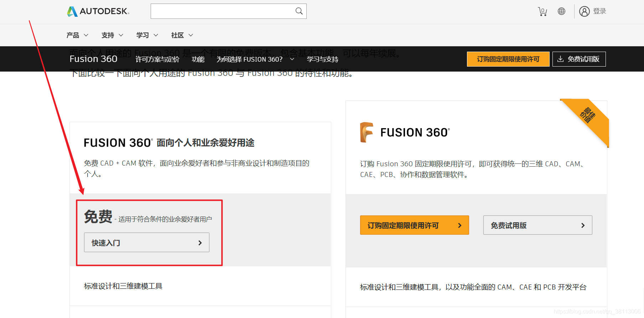Click 免费试用版 button in the header bar
The width and height of the screenshot is (644, 318).
point(579,59)
